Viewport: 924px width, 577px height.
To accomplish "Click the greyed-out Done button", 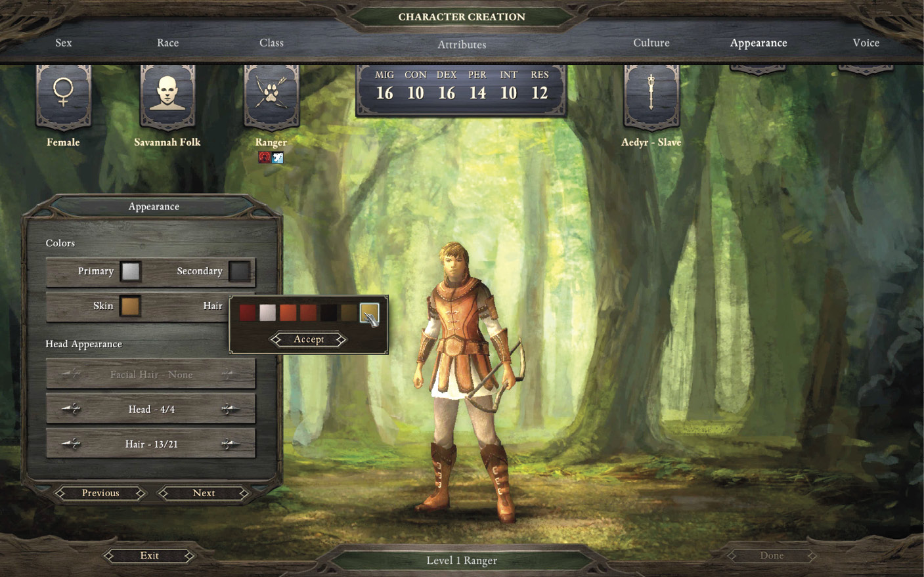I will tap(772, 555).
